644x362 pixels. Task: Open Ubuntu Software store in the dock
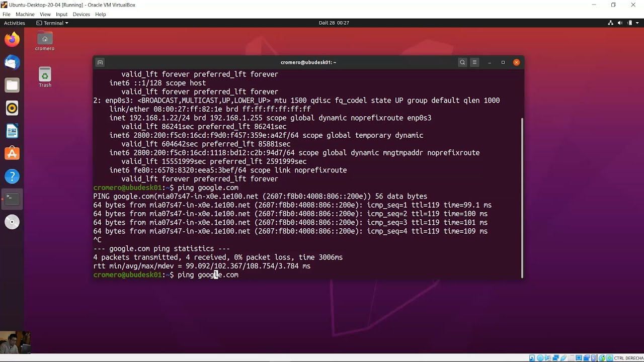12,153
